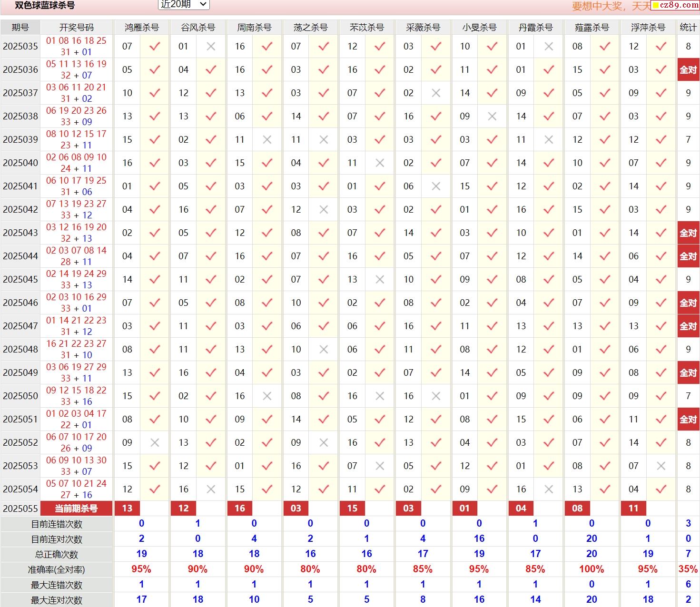Click the 全对 badge in row 2025049
The height and width of the screenshot is (607, 700).
[688, 373]
